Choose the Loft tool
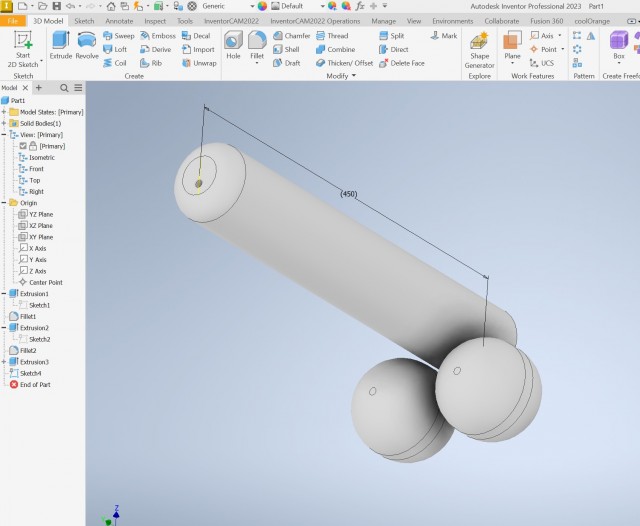Viewport: 640px width, 526px height. [x=115, y=49]
